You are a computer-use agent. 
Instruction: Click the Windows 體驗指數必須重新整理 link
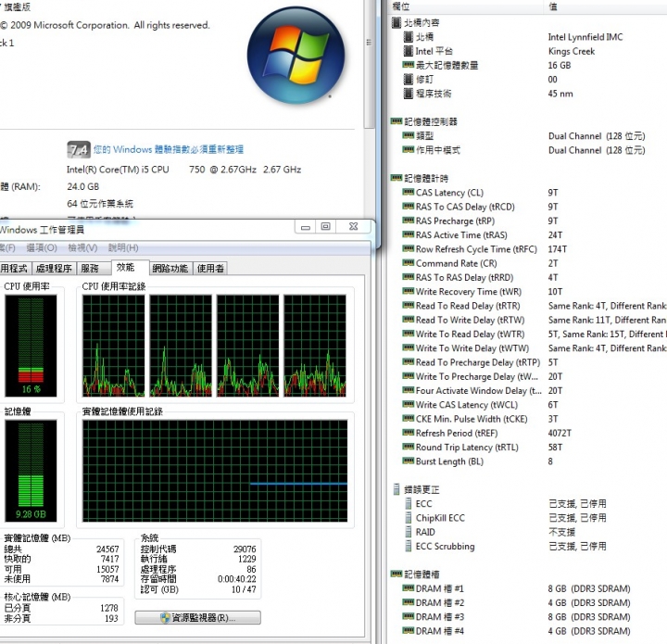(169, 149)
